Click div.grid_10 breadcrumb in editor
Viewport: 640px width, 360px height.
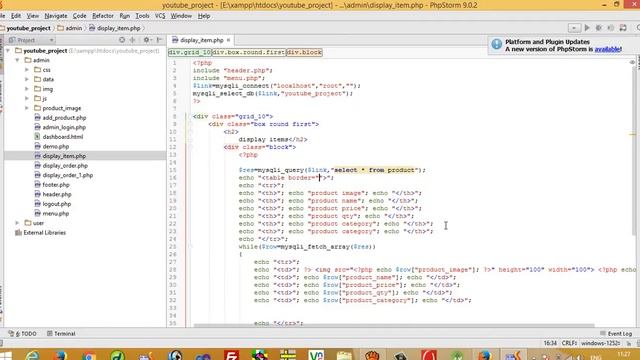pyautogui.click(x=190, y=52)
